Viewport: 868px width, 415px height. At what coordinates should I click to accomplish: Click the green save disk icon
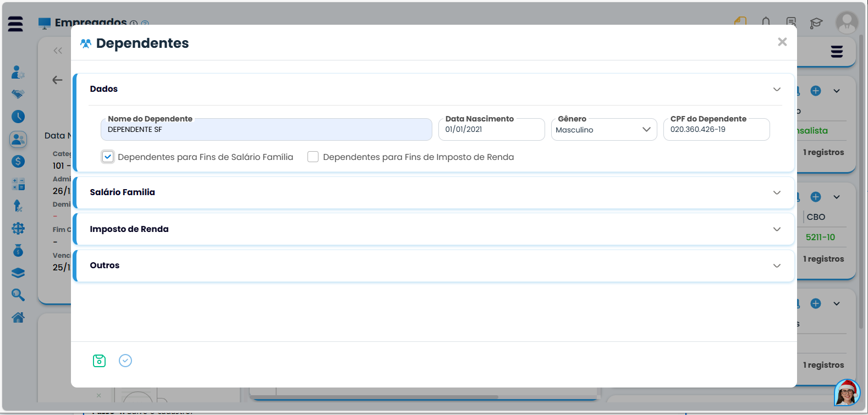(x=99, y=361)
